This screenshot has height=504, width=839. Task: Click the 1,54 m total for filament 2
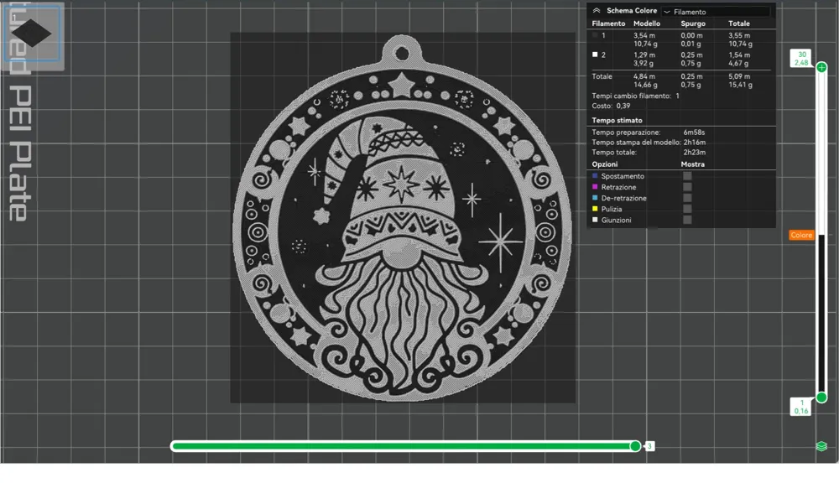pos(739,55)
